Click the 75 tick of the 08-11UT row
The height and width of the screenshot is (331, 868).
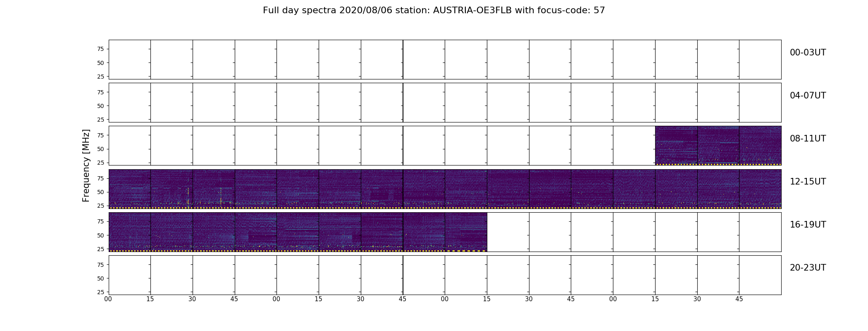100,135
